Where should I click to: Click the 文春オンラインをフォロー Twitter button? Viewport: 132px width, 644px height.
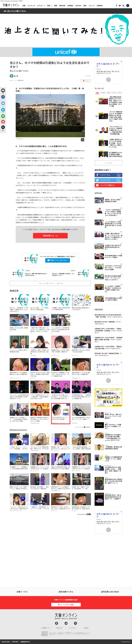click(58, 260)
